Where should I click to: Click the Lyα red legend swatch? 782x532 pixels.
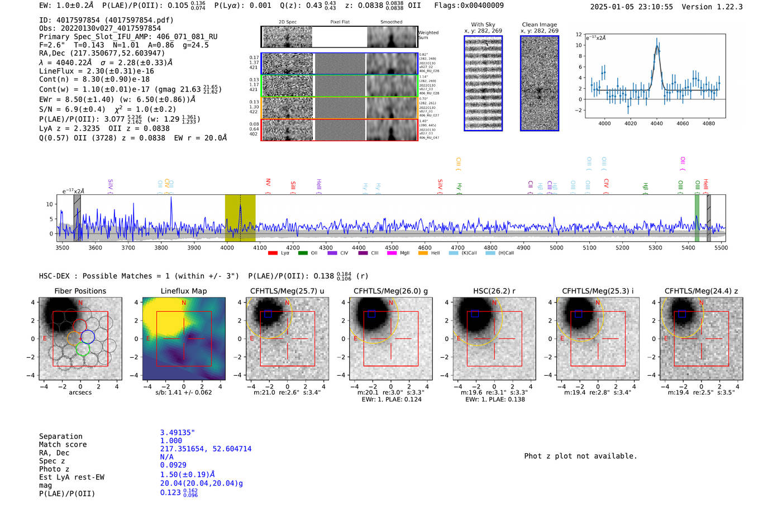(273, 253)
